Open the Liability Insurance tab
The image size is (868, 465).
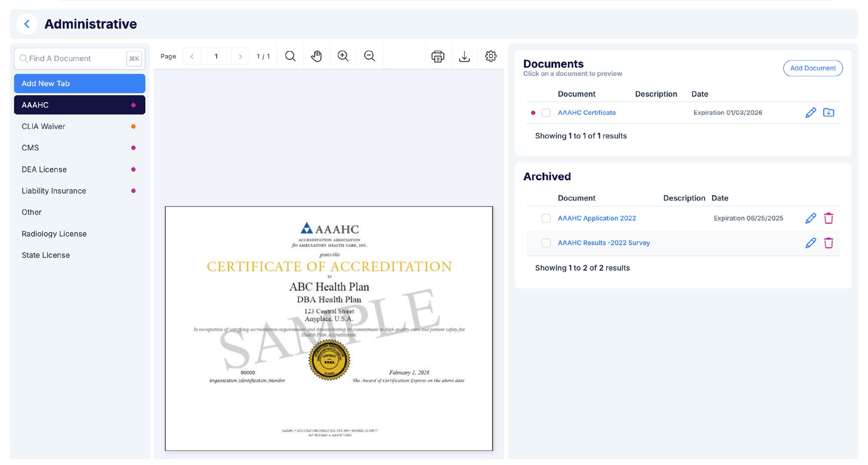(79, 191)
